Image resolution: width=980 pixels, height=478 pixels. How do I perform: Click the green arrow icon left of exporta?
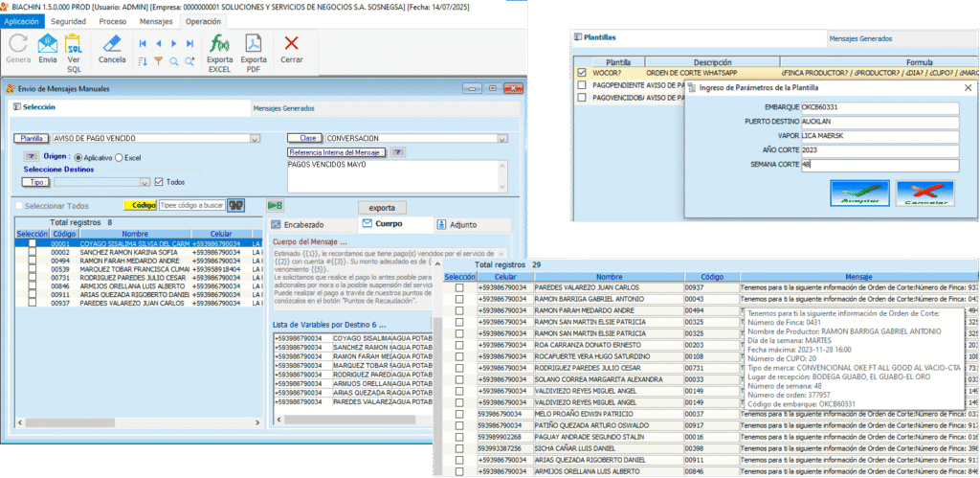[275, 205]
